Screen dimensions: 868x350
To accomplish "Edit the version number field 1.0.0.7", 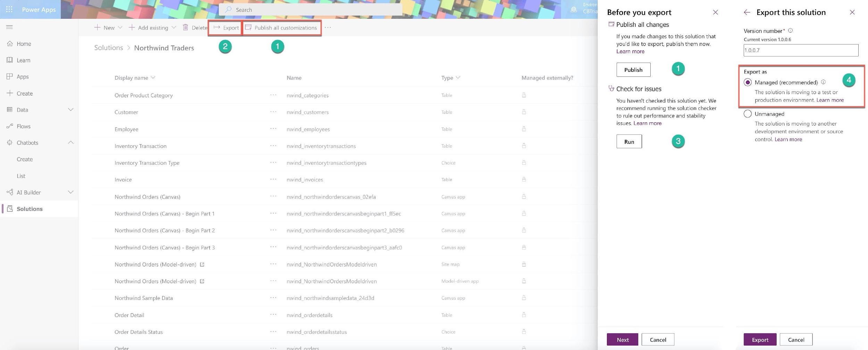I will (801, 50).
